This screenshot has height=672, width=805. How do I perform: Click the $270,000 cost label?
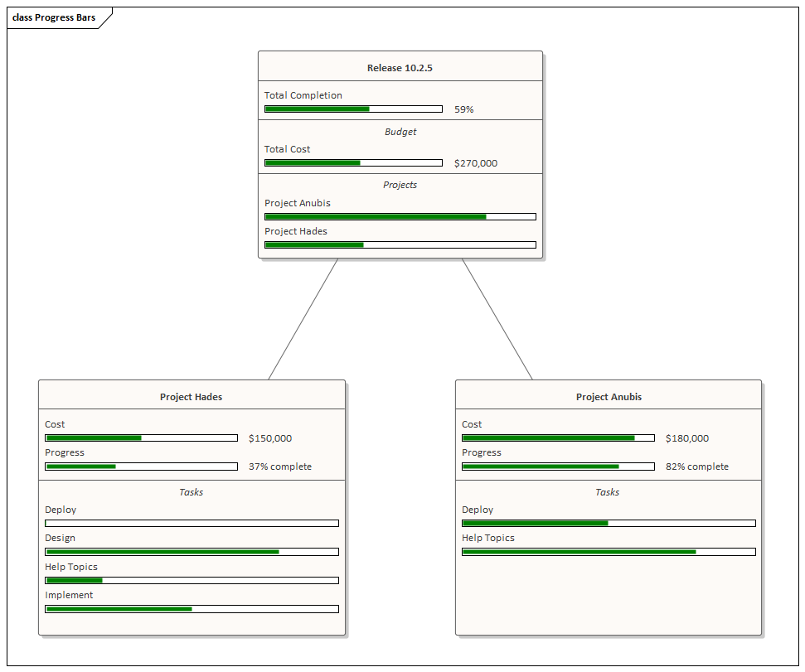coord(477,162)
